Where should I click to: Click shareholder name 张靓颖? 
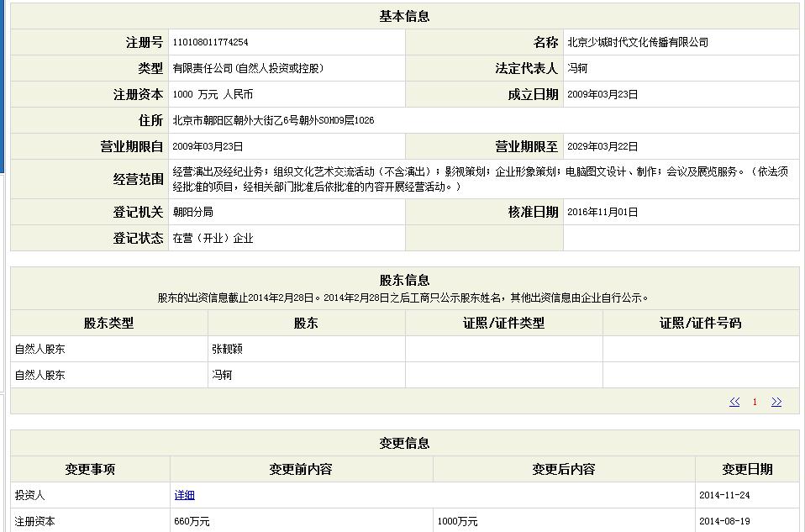point(227,349)
